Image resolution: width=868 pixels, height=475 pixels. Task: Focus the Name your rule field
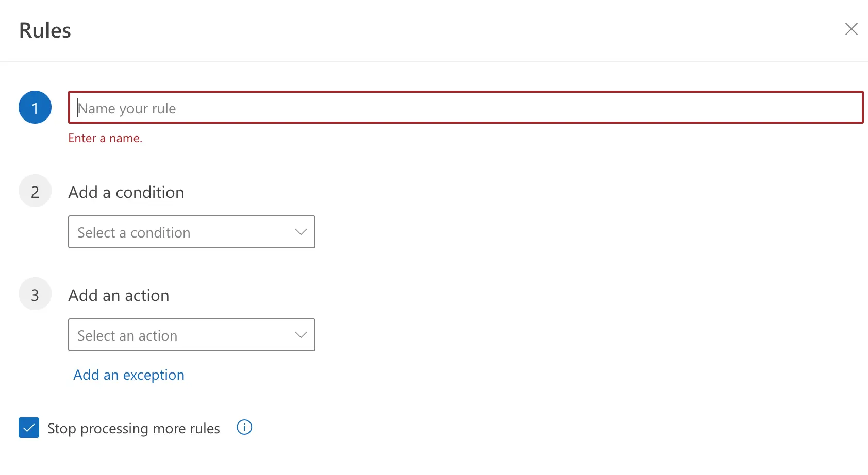tap(465, 108)
